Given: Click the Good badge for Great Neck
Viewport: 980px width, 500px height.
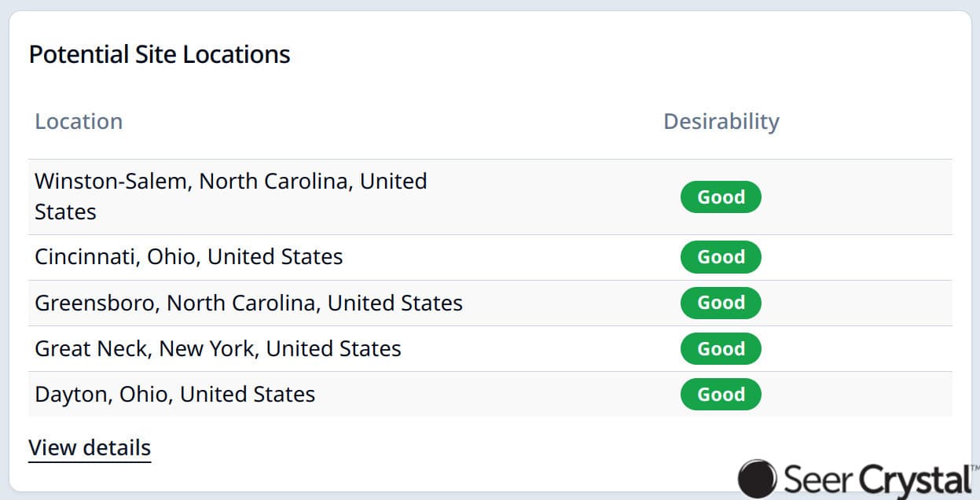Looking at the screenshot, I should pos(721,348).
